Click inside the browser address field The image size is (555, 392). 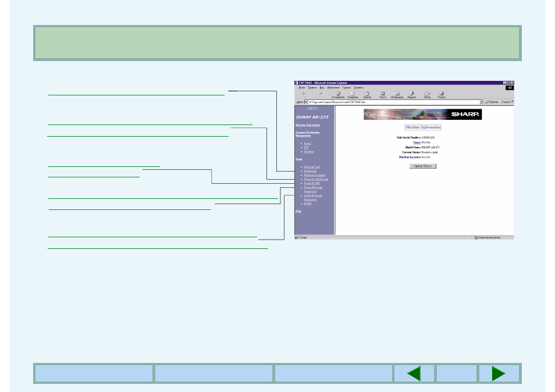pos(392,102)
